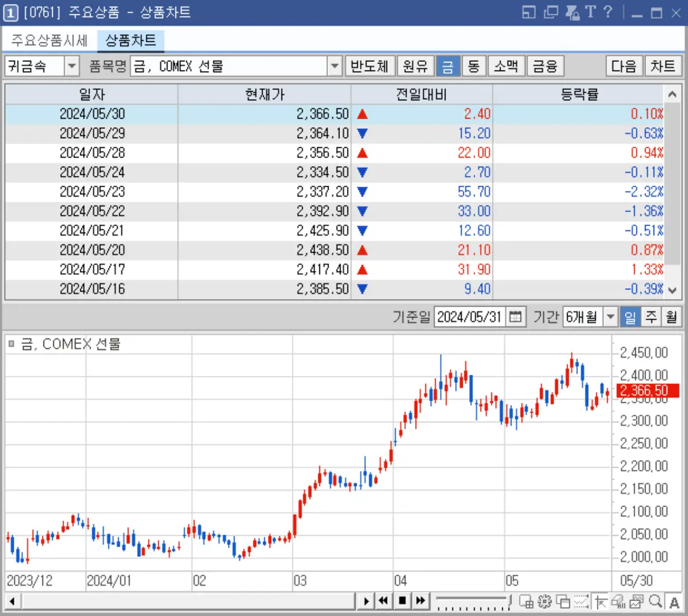The width and height of the screenshot is (688, 616).
Task: Click the 33.00 change on 2024/05/22
Action: 474,211
